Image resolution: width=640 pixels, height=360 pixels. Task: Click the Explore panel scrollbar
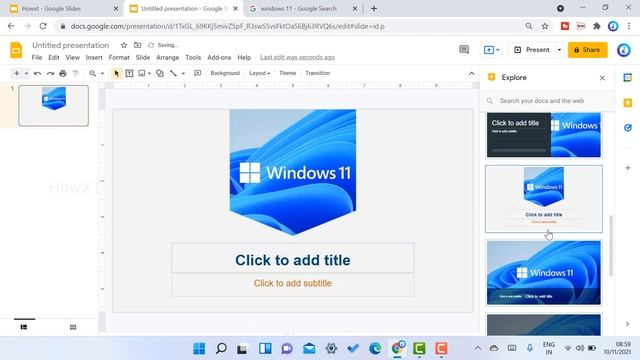pos(611,246)
